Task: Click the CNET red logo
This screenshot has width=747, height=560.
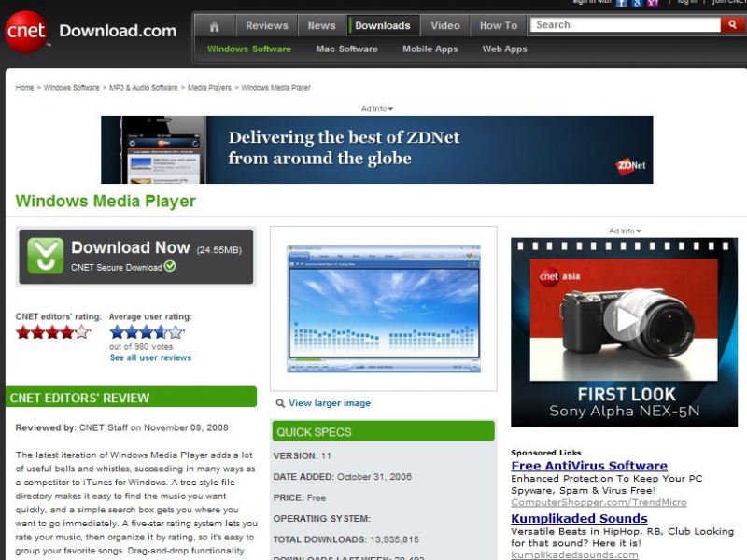Action: [x=26, y=32]
